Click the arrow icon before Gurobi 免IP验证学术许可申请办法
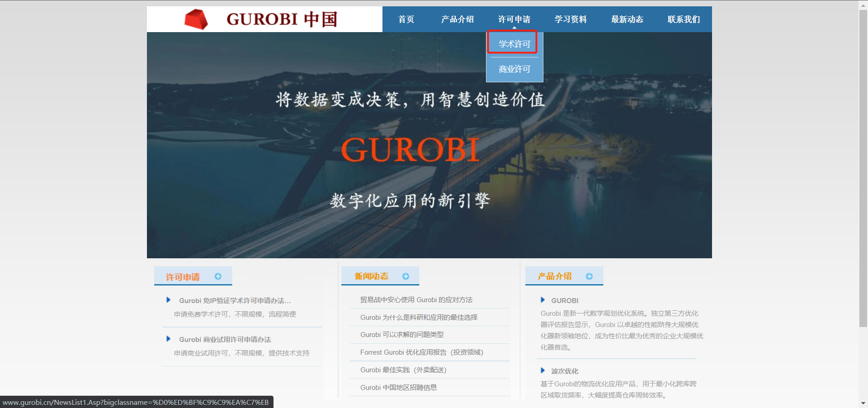Viewport: 868px width, 408px height. click(168, 299)
